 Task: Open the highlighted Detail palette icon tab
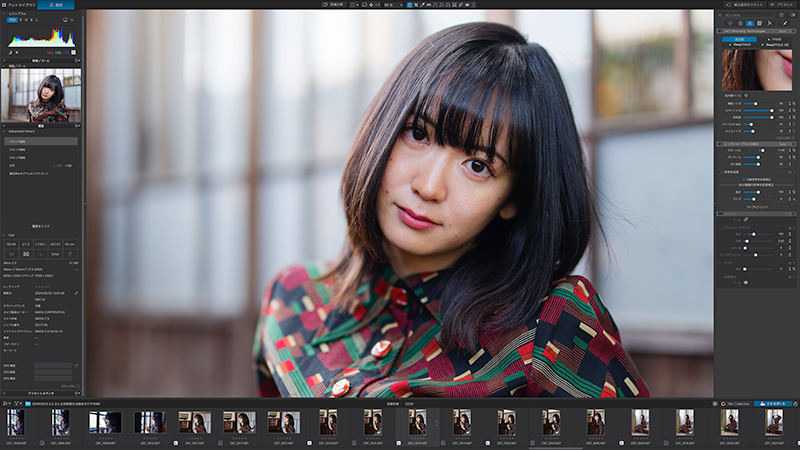point(750,23)
